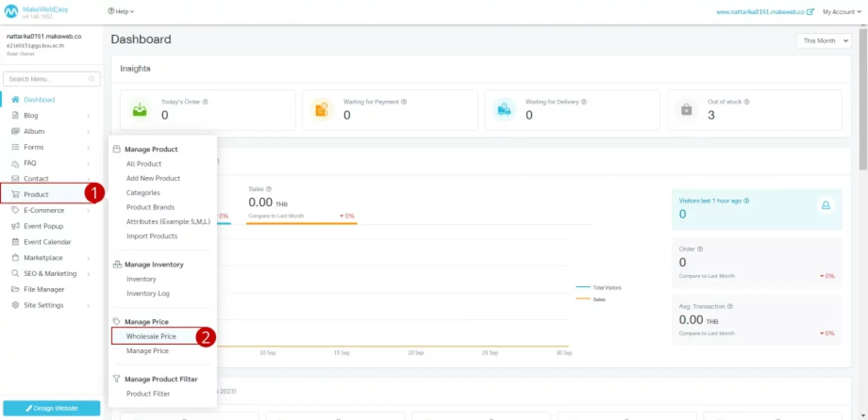
Task: Open File Manager in the sidebar
Action: [44, 289]
